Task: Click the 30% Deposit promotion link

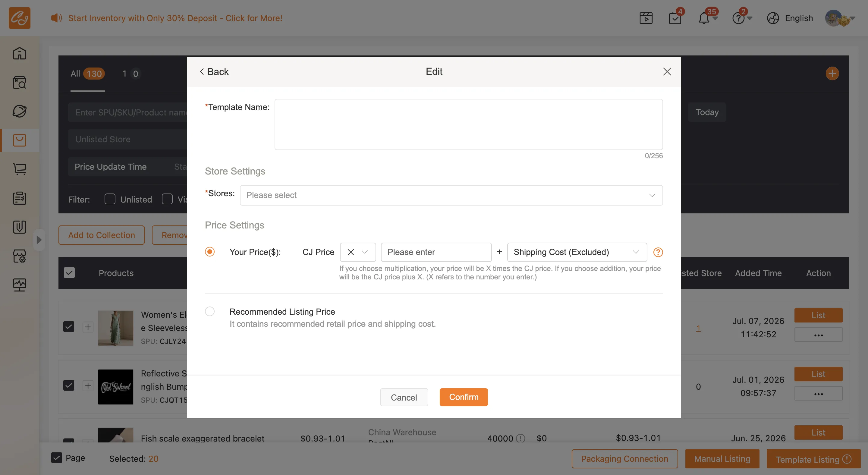Action: pos(175,18)
